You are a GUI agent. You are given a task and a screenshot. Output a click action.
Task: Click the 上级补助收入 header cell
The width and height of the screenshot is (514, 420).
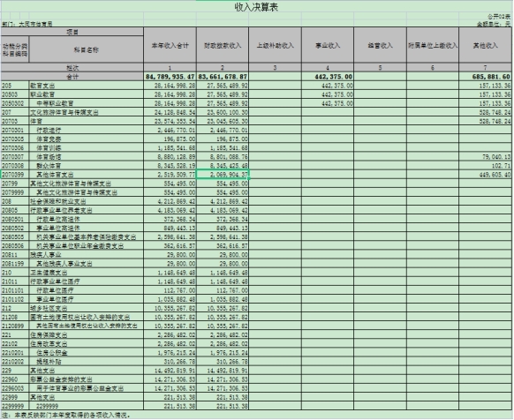coord(275,45)
